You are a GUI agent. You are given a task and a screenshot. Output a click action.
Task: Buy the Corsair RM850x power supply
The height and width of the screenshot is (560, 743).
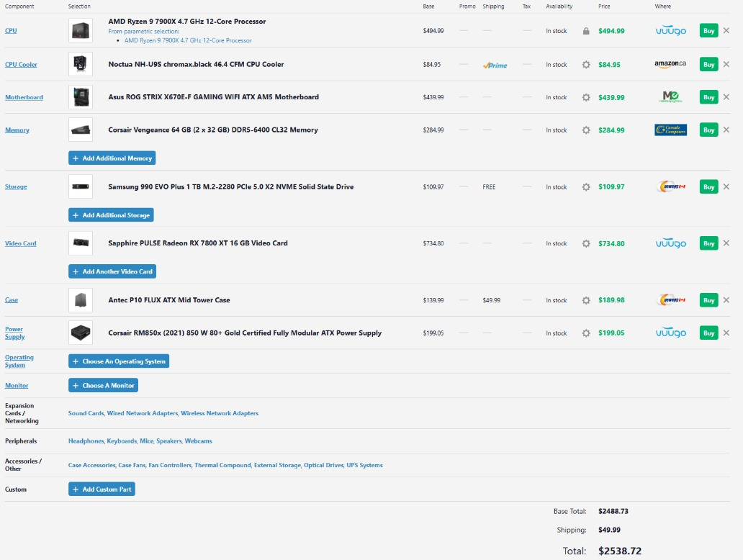(708, 333)
